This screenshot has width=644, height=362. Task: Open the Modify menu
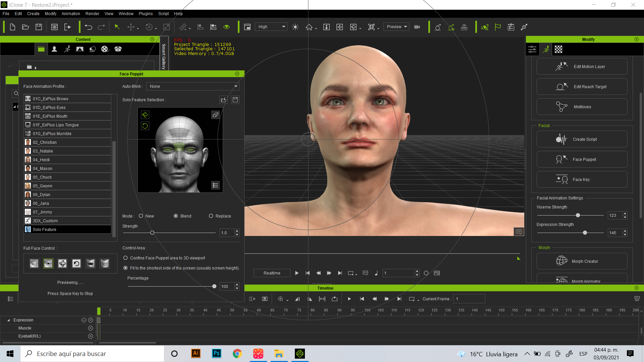[x=51, y=14]
